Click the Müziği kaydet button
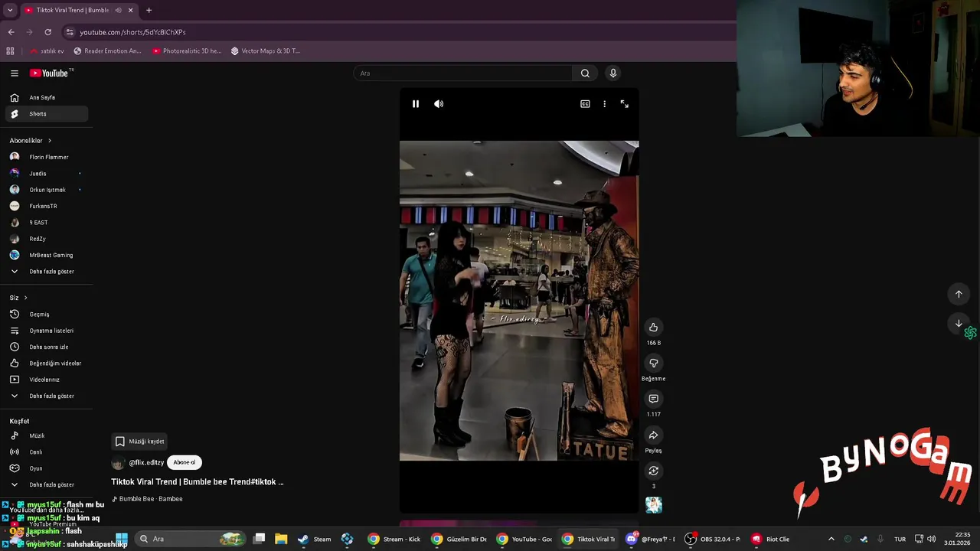Image resolution: width=980 pixels, height=551 pixels. click(139, 442)
